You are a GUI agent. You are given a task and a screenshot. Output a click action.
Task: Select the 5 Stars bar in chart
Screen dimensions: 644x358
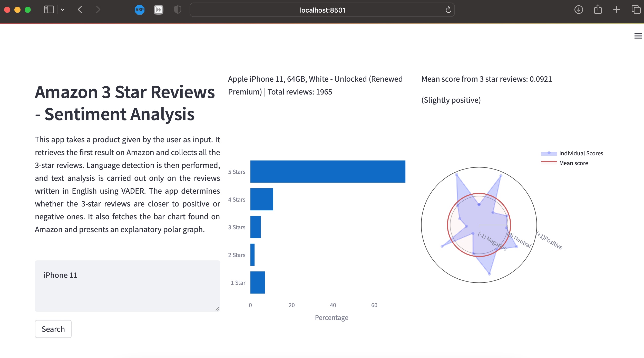click(327, 171)
